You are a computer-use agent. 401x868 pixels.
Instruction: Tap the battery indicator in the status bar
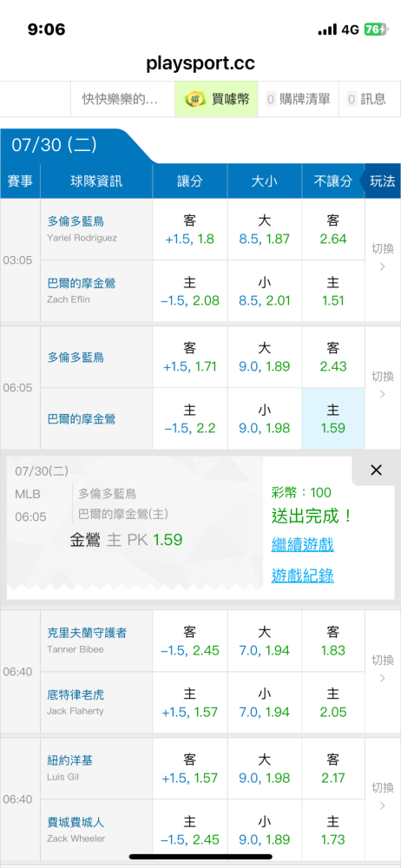(376, 30)
